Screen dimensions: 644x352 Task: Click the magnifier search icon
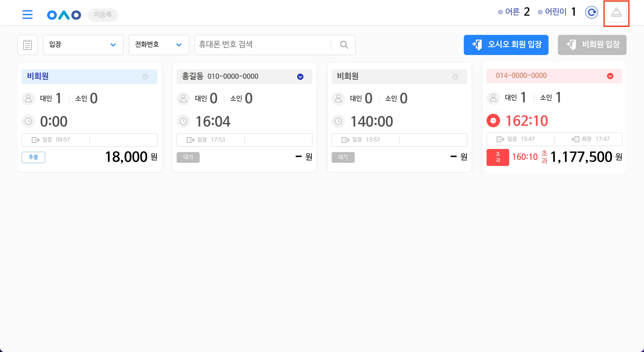344,45
